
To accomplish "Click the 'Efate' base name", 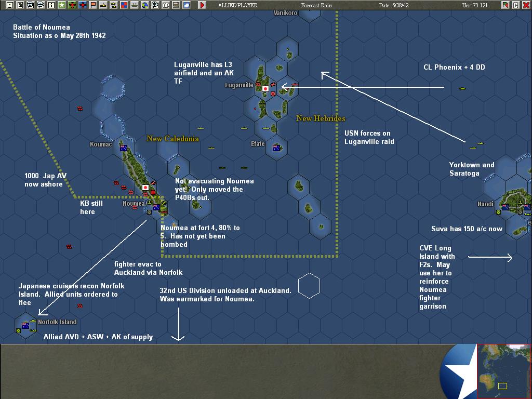I will [258, 144].
